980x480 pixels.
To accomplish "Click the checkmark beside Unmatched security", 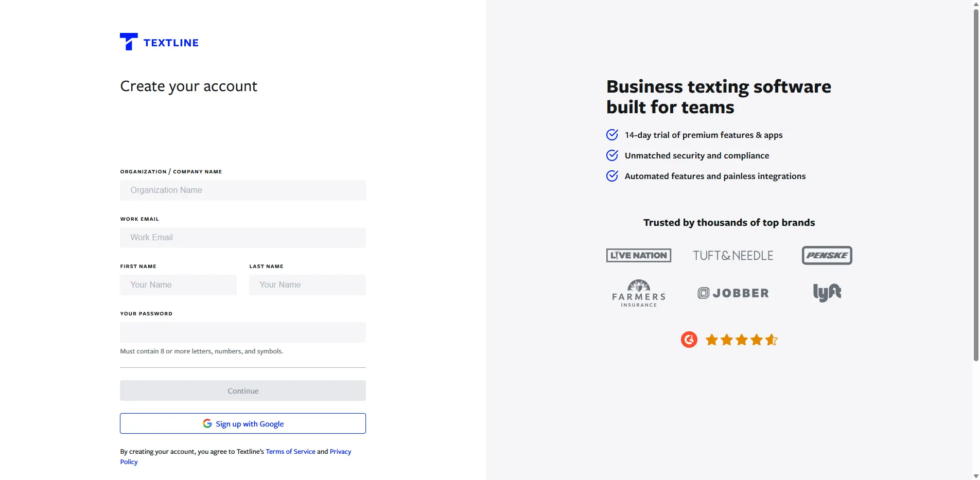I will (x=612, y=155).
